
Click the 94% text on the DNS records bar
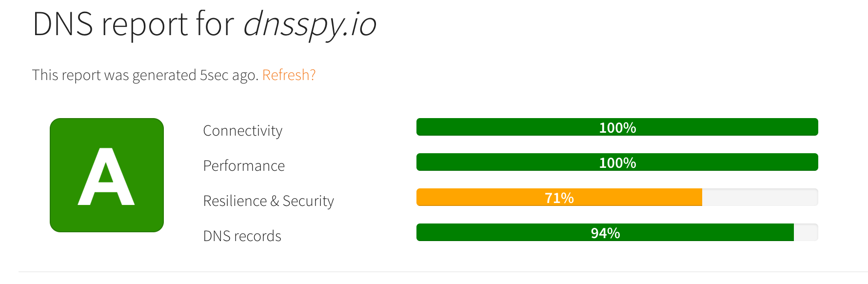coord(605,233)
